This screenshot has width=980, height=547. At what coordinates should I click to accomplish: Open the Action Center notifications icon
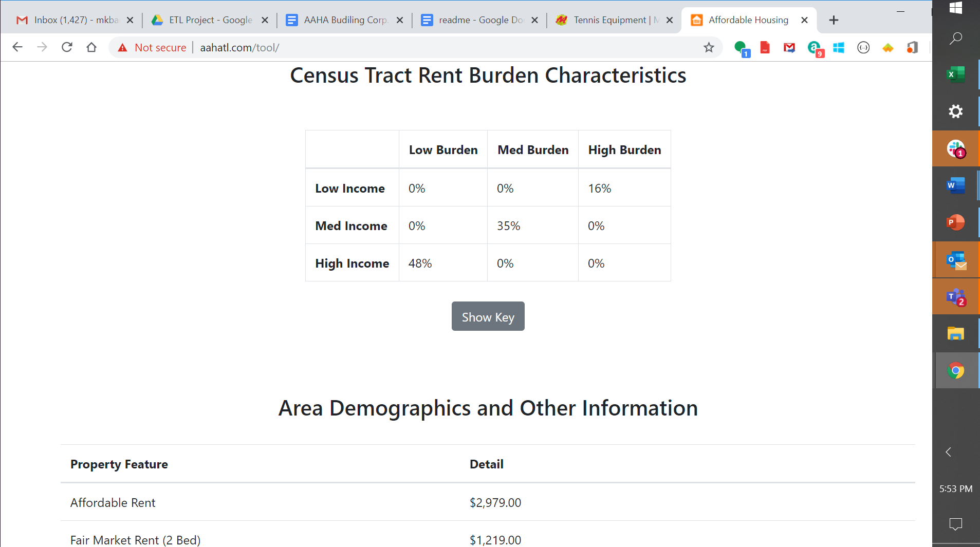point(956,524)
